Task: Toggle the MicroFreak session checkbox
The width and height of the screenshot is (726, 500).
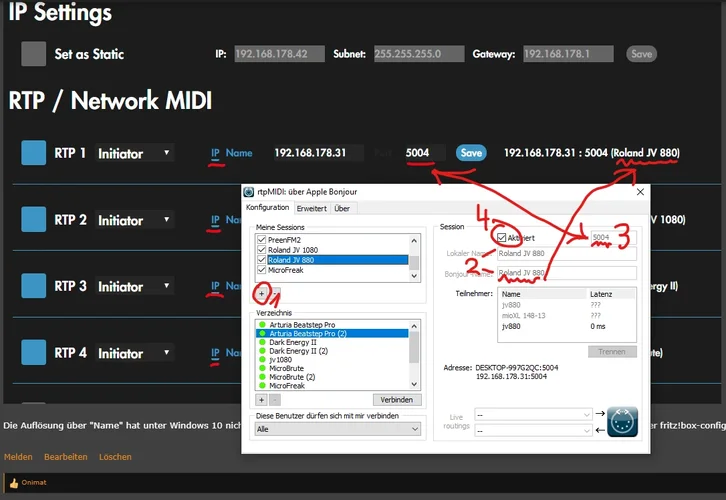Action: [x=262, y=270]
